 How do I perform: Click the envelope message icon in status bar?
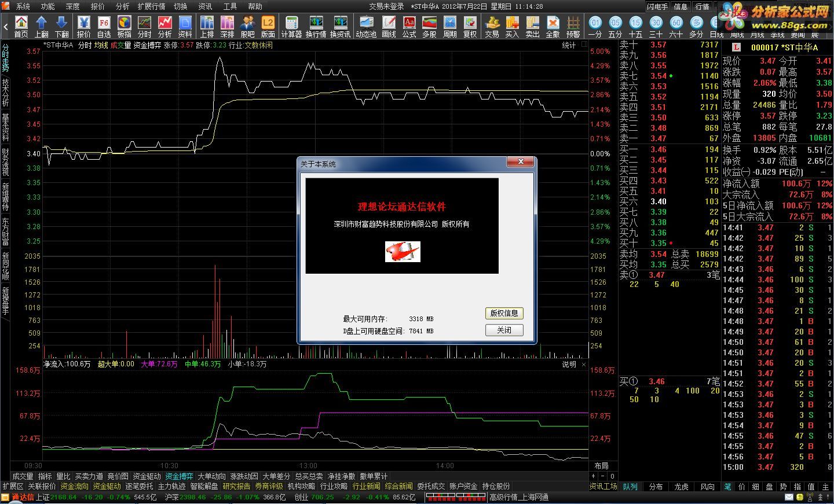pos(789,497)
